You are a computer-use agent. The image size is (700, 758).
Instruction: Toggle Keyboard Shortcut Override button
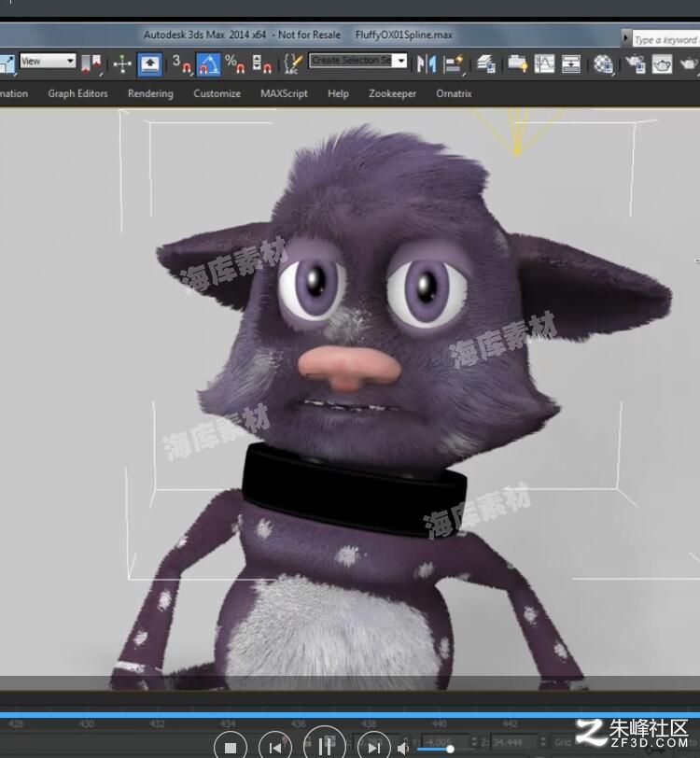[149, 63]
